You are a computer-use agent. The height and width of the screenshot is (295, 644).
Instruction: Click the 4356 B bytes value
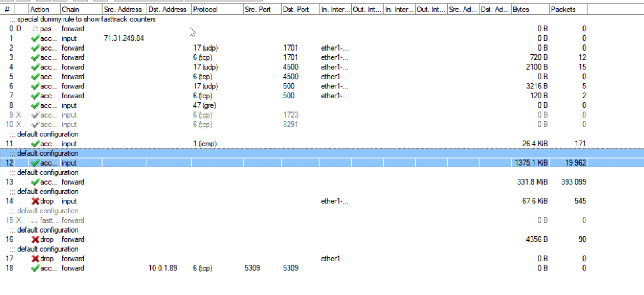point(537,239)
